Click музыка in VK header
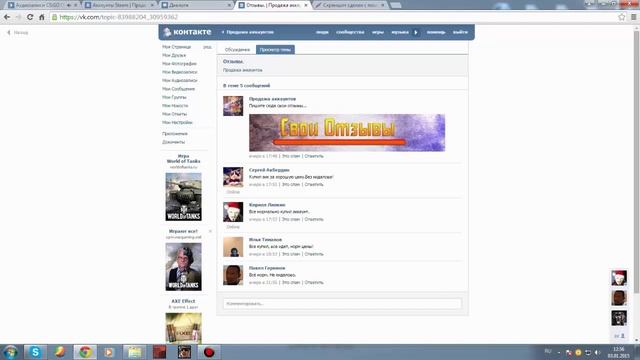 [400, 32]
